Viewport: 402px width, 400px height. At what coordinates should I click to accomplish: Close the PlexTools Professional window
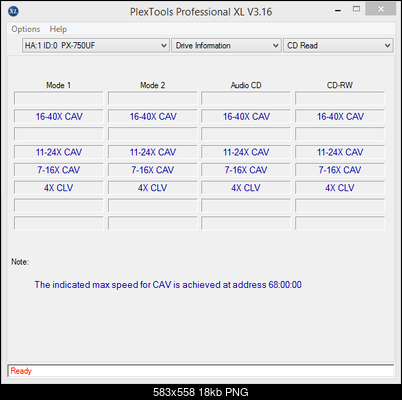(381, 9)
